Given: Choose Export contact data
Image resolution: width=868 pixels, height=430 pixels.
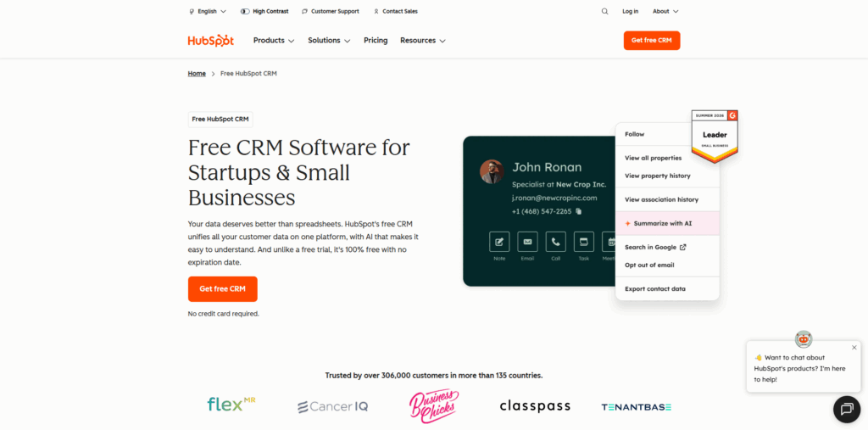Looking at the screenshot, I should point(655,288).
